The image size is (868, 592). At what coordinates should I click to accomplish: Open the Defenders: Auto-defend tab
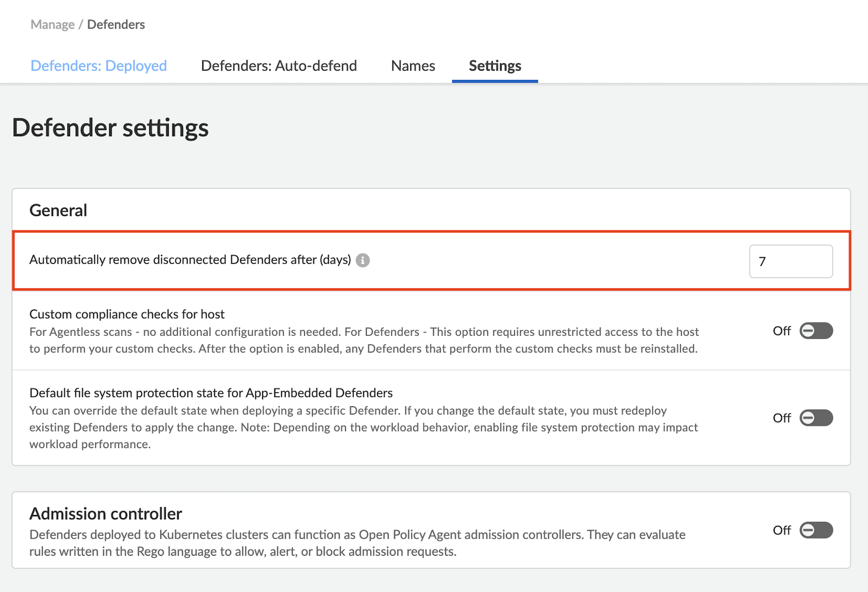coord(279,66)
